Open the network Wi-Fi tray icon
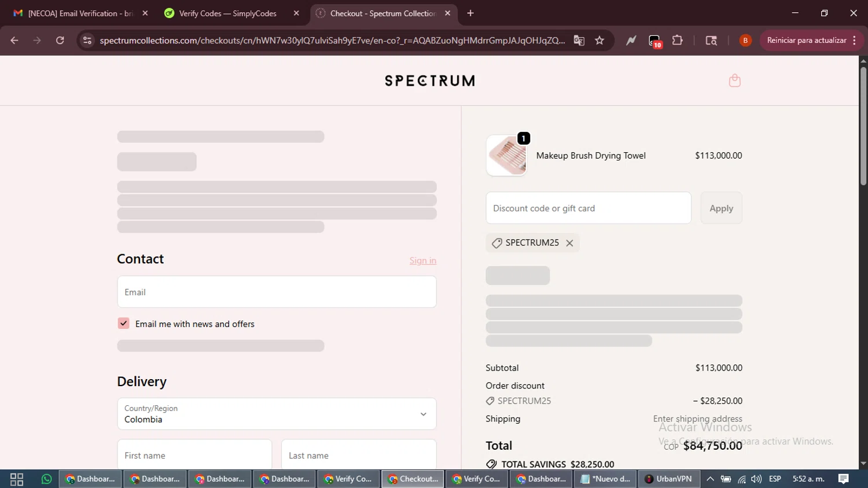Image resolution: width=868 pixels, height=488 pixels. pos(741,479)
